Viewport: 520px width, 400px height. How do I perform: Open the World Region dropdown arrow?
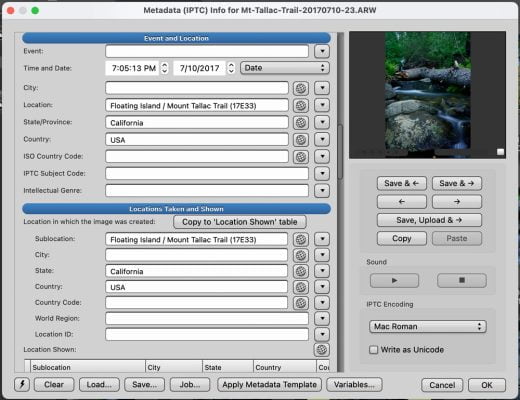click(322, 318)
